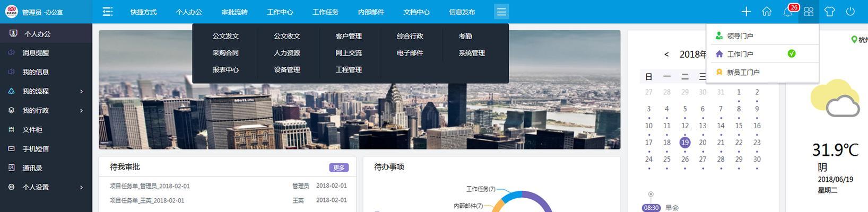
Task: Open 审批流转 top menu
Action: [235, 12]
